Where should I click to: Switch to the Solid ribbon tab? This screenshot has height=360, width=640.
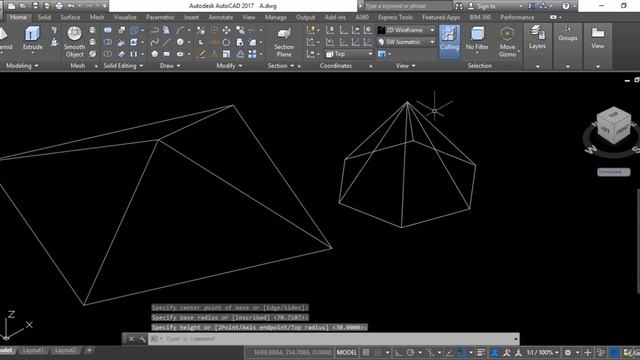44,17
